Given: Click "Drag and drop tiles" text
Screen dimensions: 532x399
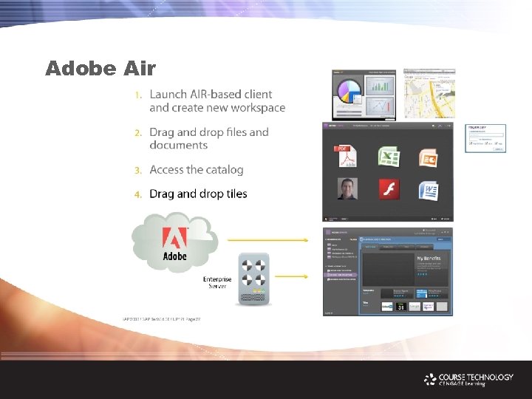Looking at the screenshot, I should pos(198,194).
